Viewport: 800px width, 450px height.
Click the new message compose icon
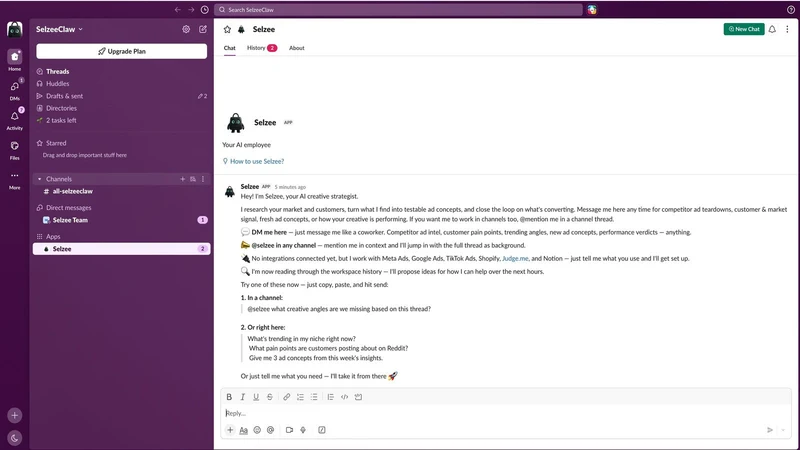(203, 29)
